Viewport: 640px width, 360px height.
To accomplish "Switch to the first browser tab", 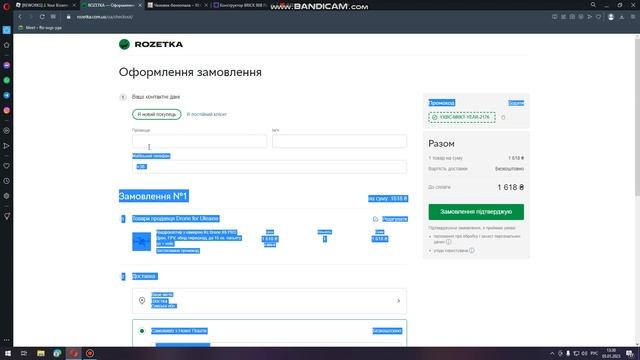I will tap(46, 5).
